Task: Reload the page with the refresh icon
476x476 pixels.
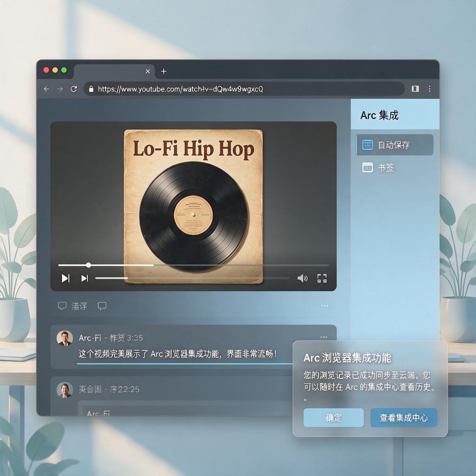Action: click(x=74, y=89)
